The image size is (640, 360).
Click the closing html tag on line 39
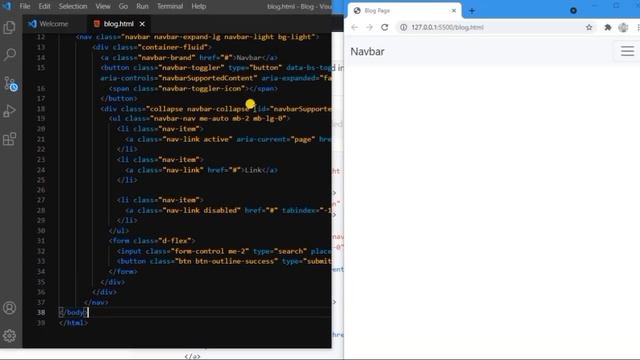pos(73,322)
